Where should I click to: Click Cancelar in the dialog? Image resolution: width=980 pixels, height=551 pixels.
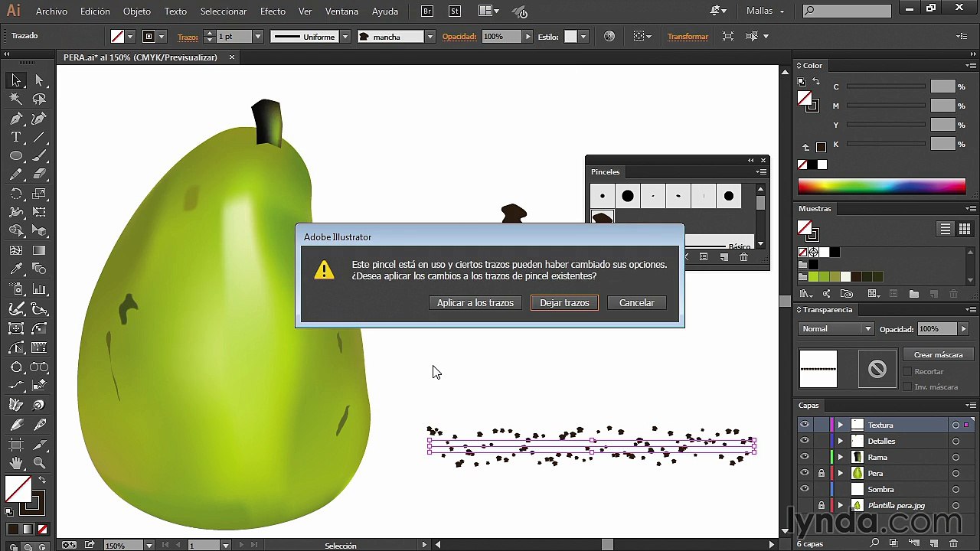pyautogui.click(x=636, y=303)
